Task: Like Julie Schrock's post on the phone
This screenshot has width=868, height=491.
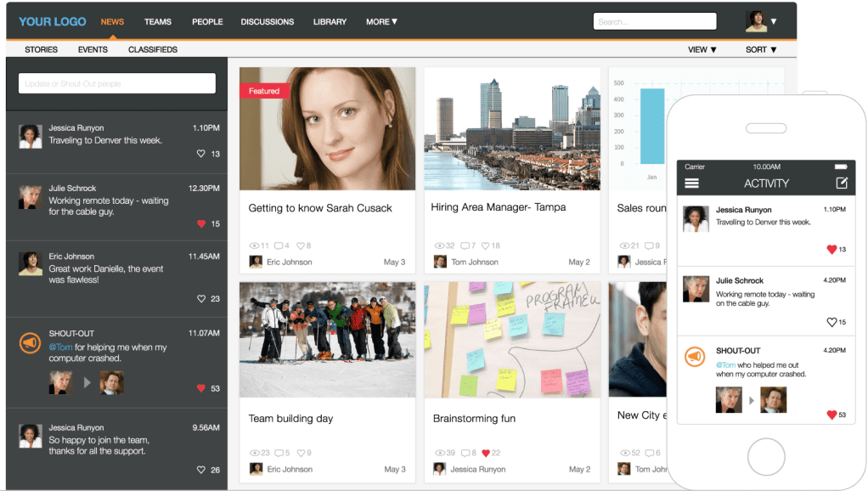Action: coord(831,322)
